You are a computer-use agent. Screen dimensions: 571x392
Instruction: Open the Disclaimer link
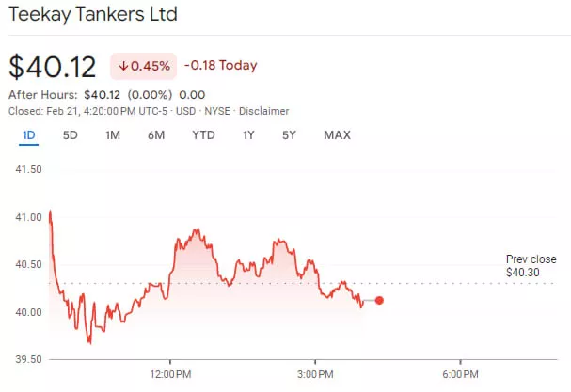click(263, 109)
